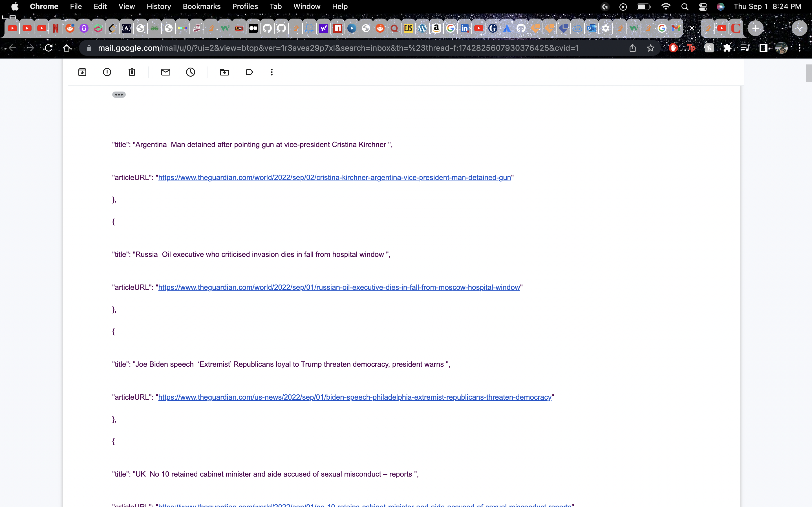Delete the email with trash icon

click(132, 72)
